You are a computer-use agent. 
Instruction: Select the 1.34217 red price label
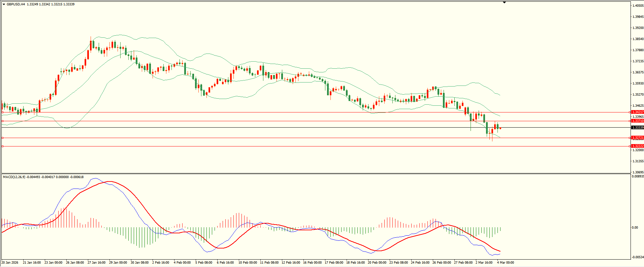pos(638,112)
